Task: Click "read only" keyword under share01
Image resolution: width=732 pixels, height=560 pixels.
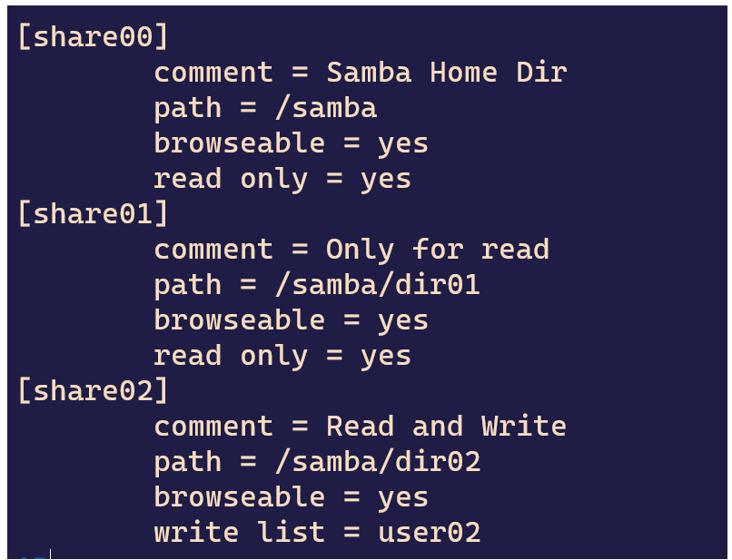Action: point(230,356)
